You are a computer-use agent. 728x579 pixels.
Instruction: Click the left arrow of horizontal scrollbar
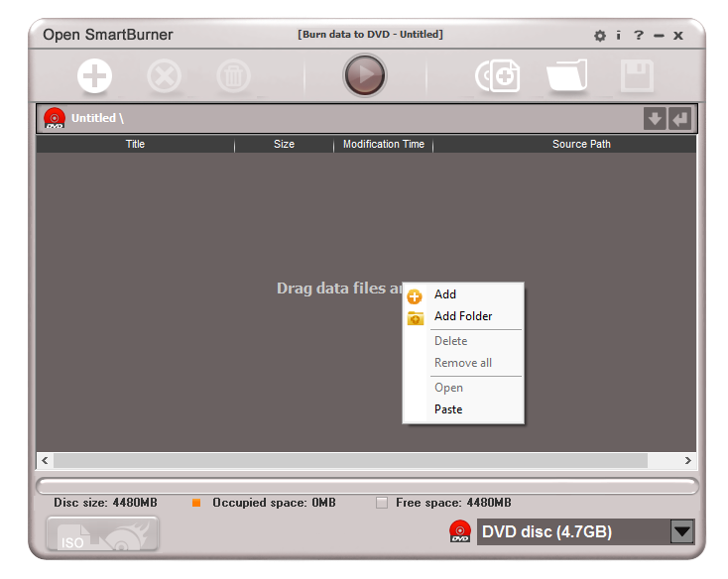(45, 460)
